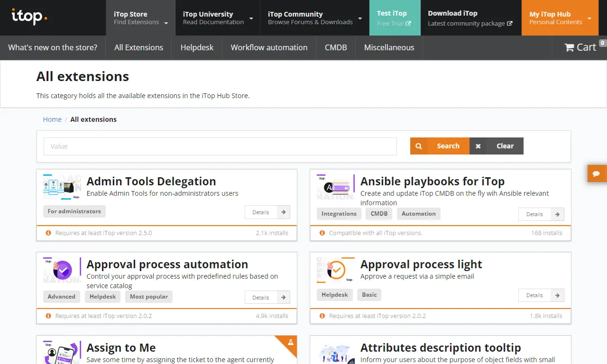Click 'Basic' tag on Approval process light
The width and height of the screenshot is (607, 364).
(369, 294)
